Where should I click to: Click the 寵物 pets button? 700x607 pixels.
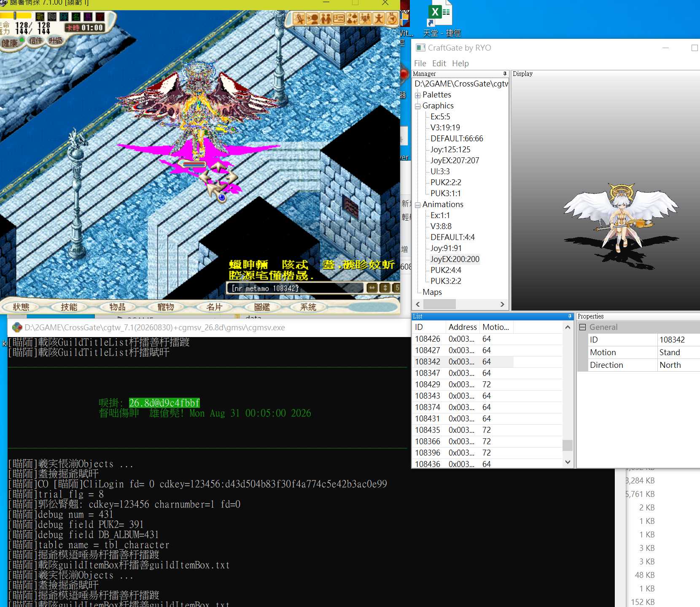166,307
